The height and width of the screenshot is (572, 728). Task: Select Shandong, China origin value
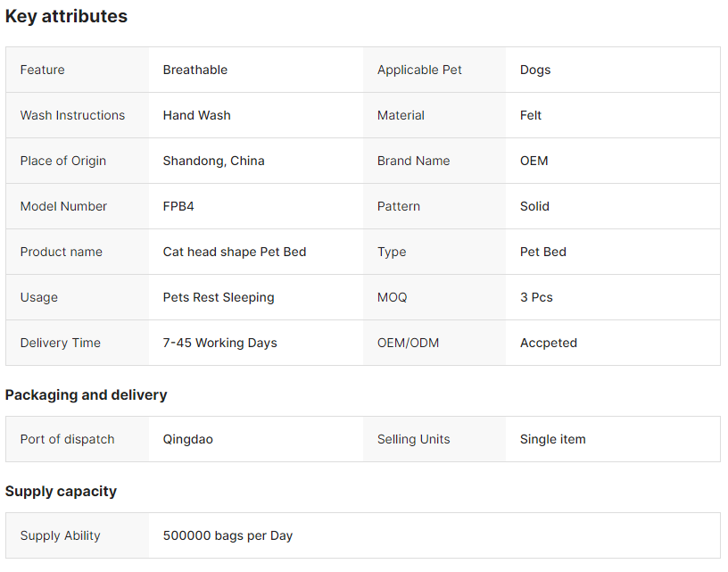[x=213, y=161]
